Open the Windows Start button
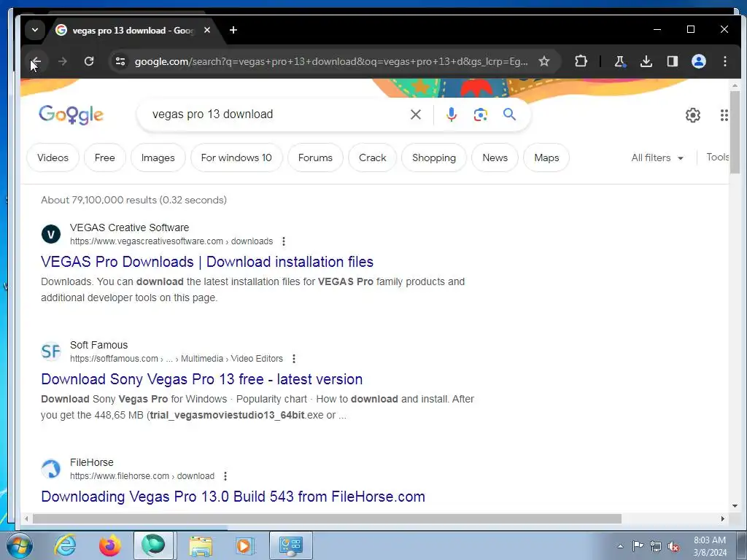The width and height of the screenshot is (747, 560). [x=19, y=546]
